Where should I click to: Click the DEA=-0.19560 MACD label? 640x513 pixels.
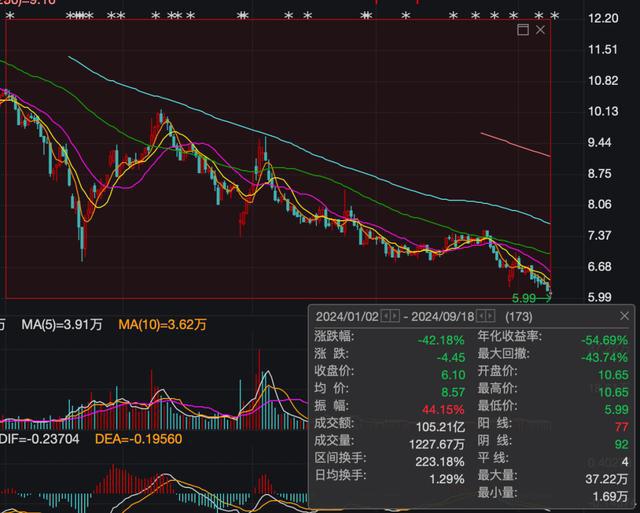(138, 439)
